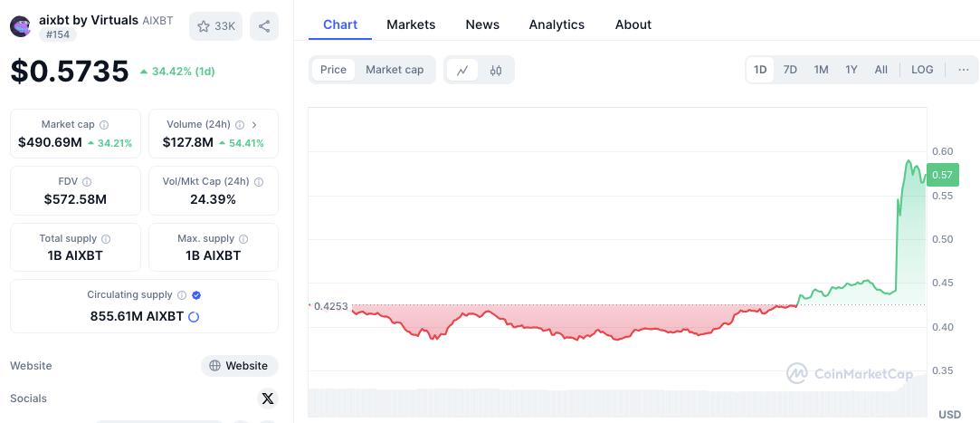Select the 7D time range
Image resolution: width=980 pixels, height=423 pixels.
coord(790,70)
